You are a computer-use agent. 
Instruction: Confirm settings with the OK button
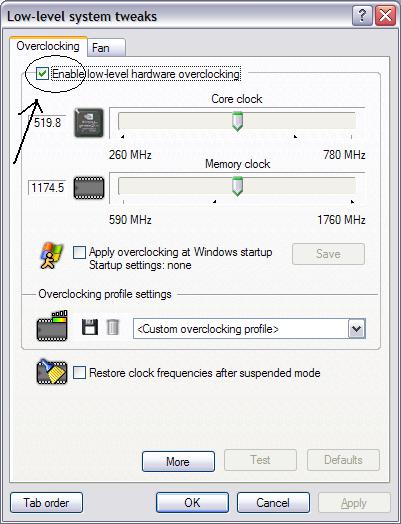[x=192, y=503]
